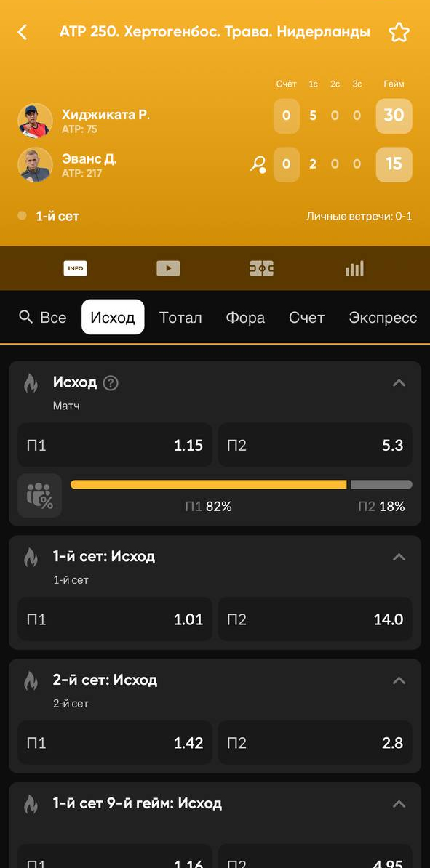Click the search icon next to Все
This screenshot has width=430, height=868.
(x=25, y=317)
